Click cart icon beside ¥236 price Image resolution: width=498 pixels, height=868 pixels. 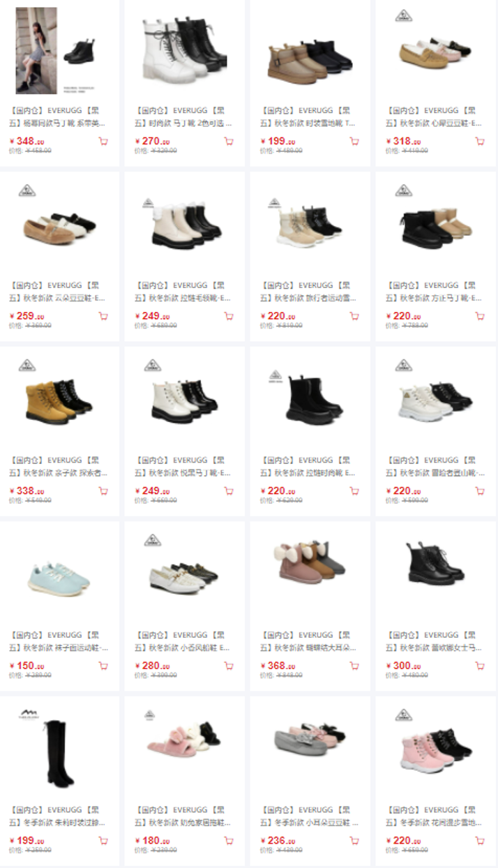tap(354, 841)
